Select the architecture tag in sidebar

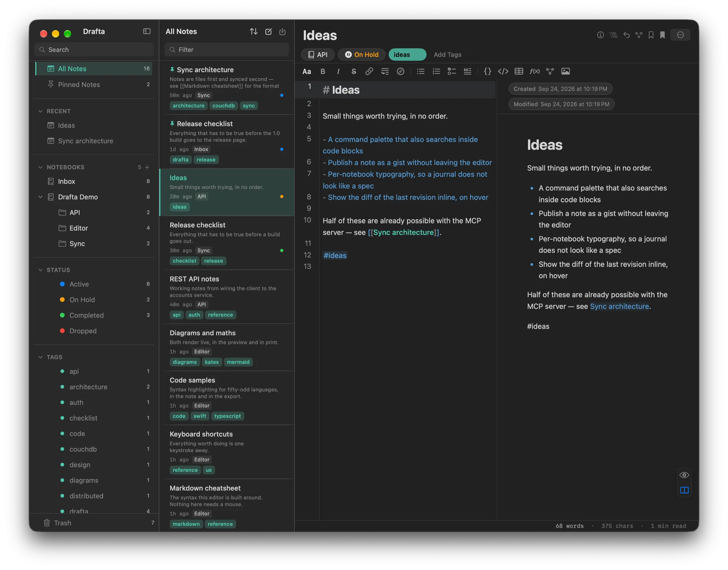click(94, 387)
